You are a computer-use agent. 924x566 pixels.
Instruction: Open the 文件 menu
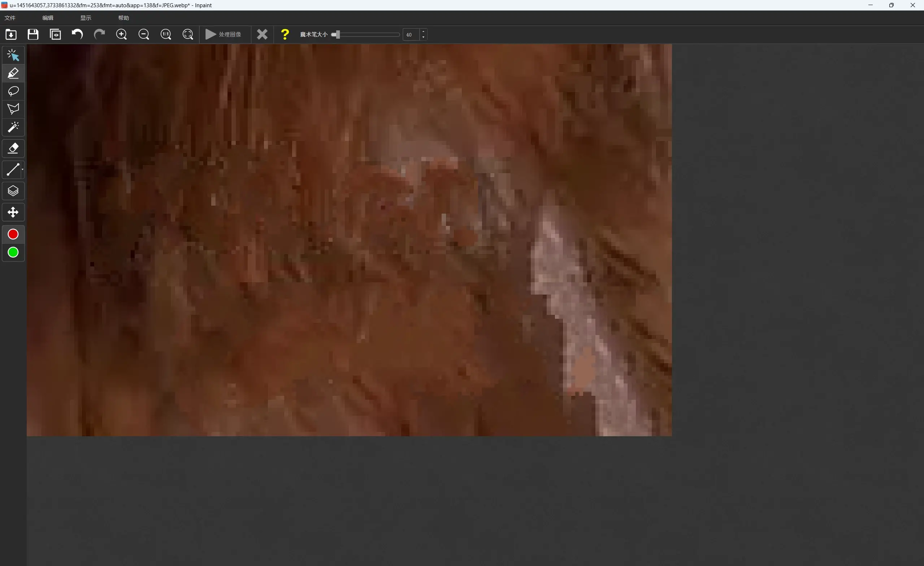[x=10, y=17]
